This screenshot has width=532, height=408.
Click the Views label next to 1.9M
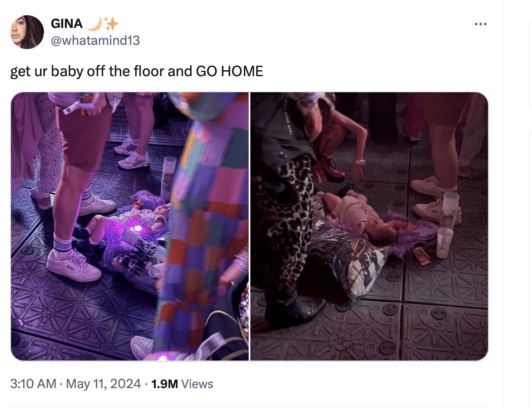(197, 384)
